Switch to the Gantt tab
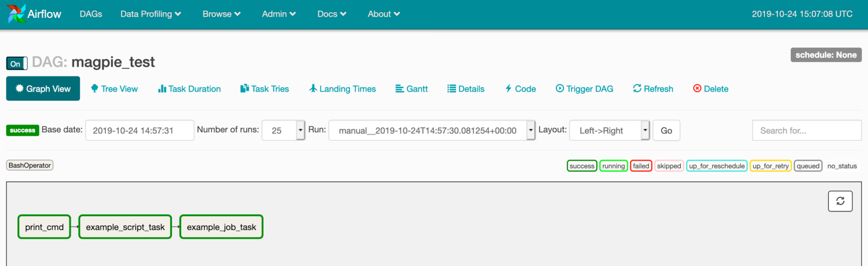 [x=411, y=89]
